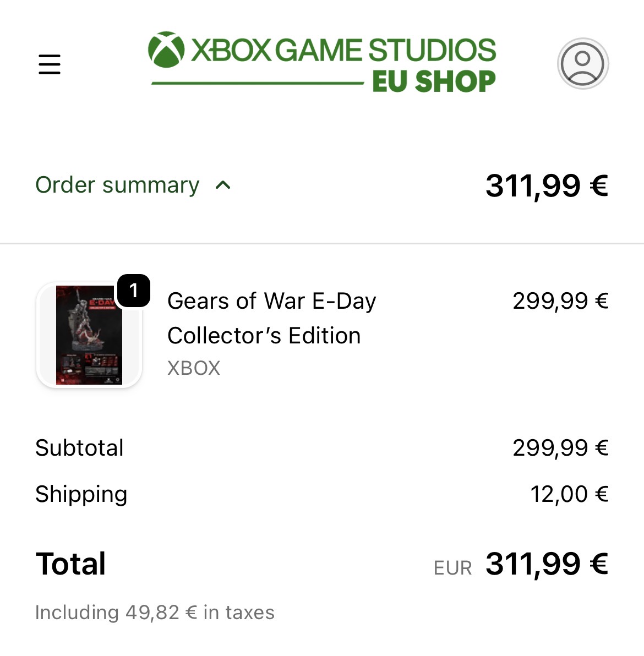
Task: Click the Xbox Game Studios wordmark
Action: [343, 50]
